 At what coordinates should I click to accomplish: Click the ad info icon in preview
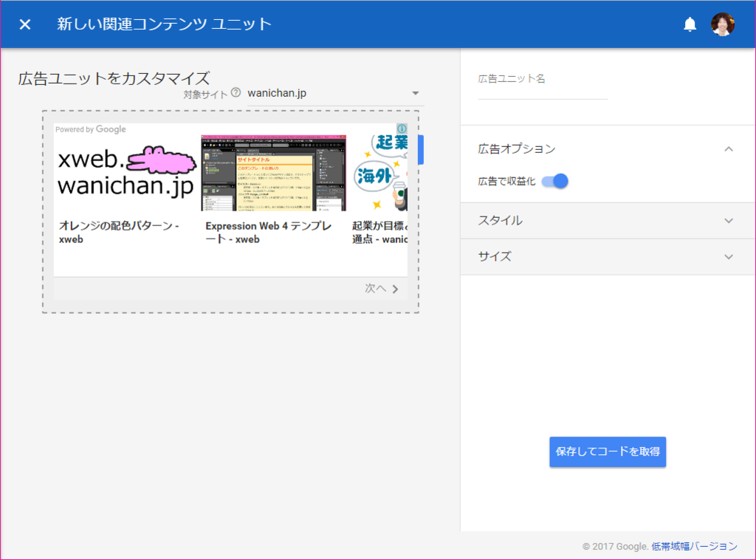402,129
